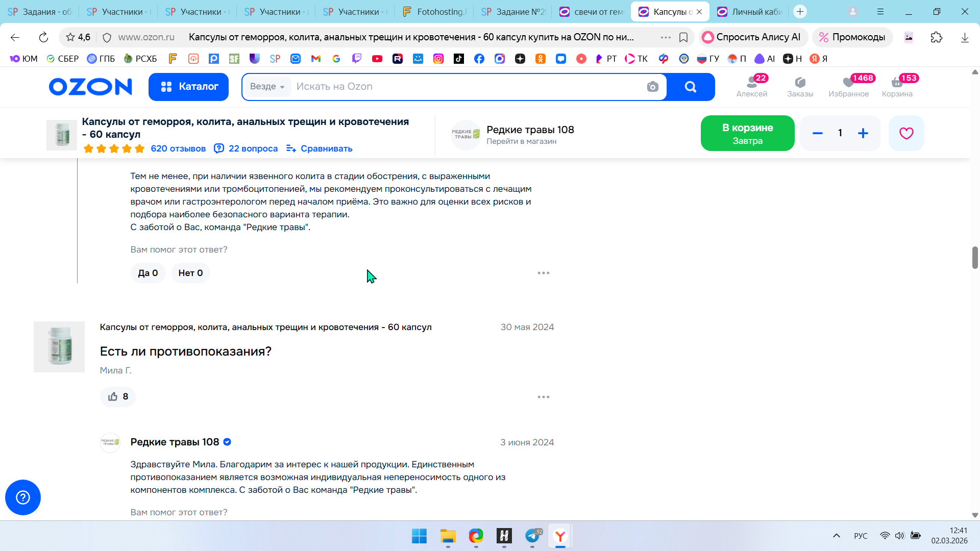Click the camera image search icon

[652, 87]
